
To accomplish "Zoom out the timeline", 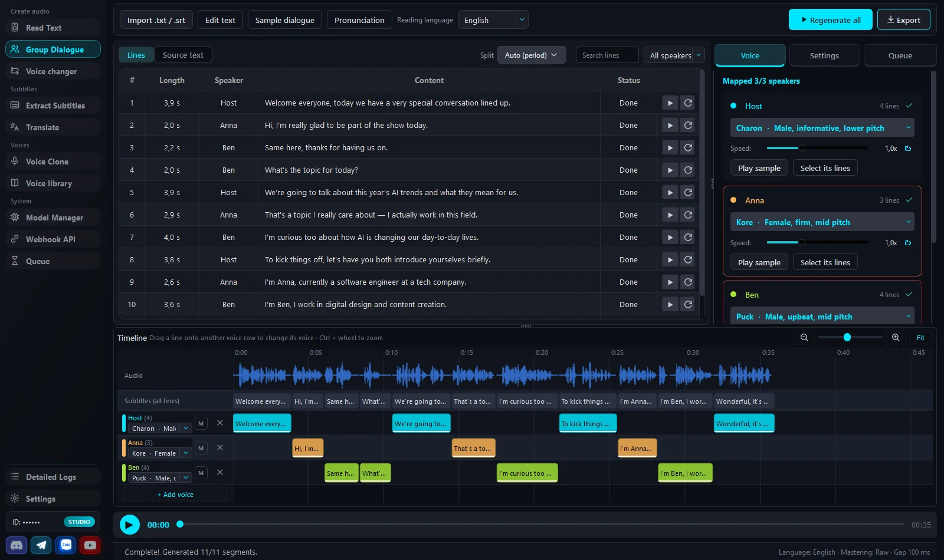I will click(x=804, y=337).
